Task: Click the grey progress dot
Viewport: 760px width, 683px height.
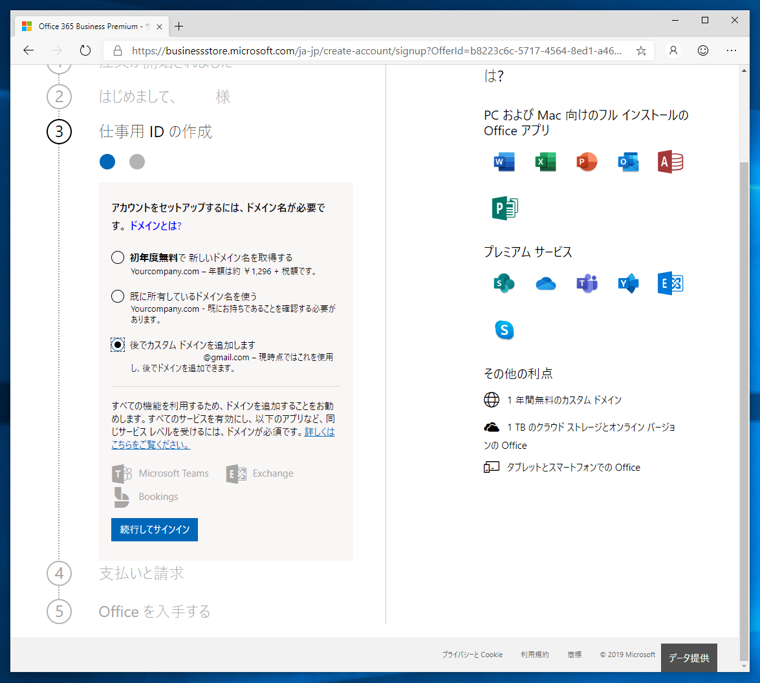Action: click(137, 161)
